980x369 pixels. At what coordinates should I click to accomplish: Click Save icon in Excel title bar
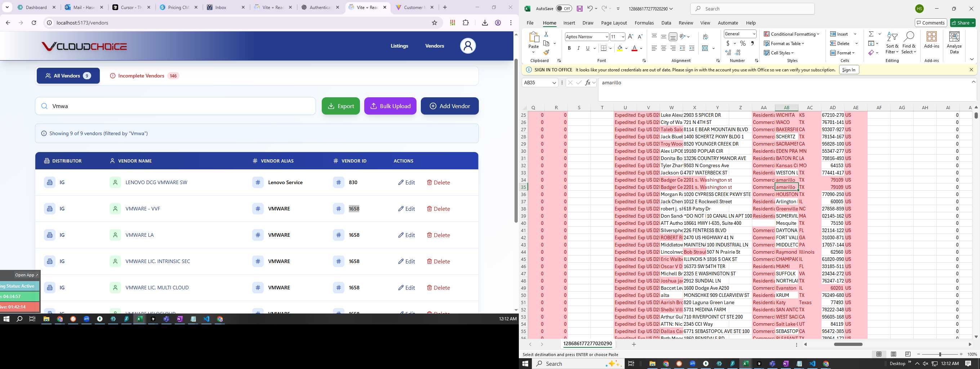pyautogui.click(x=579, y=8)
